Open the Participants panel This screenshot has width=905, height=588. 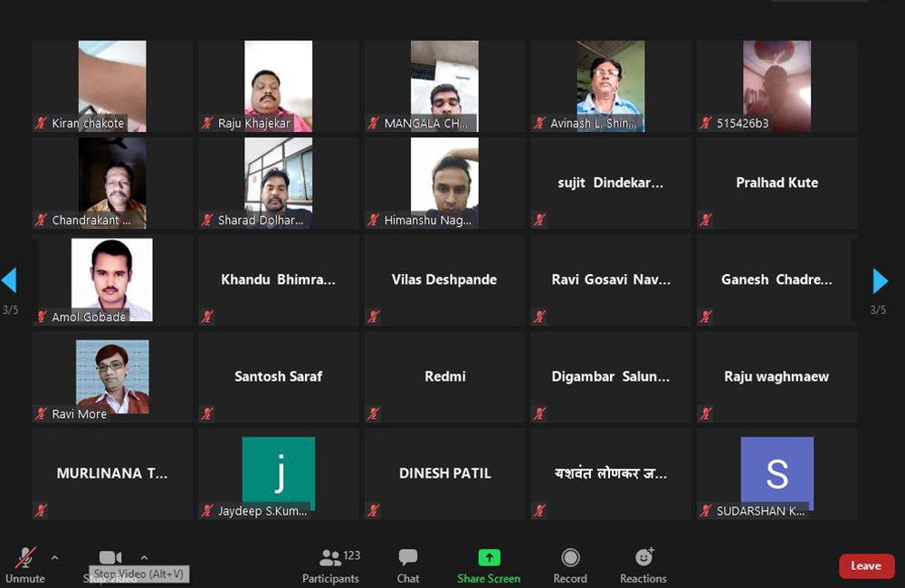coord(330,565)
